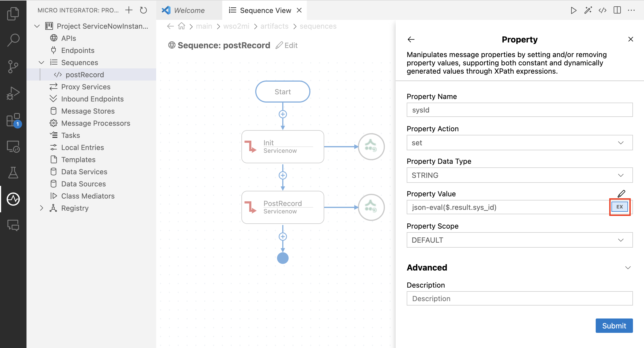Open the Explorer view in activity bar

point(13,14)
